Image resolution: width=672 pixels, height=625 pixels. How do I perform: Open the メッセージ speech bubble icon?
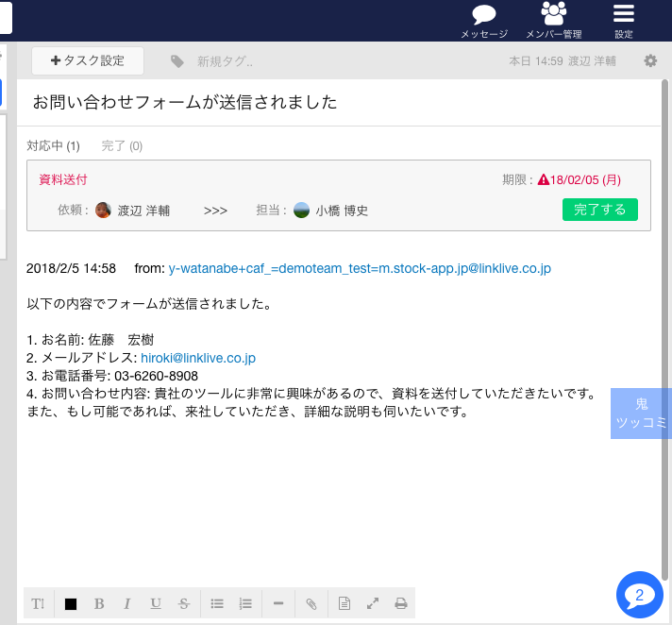[484, 15]
